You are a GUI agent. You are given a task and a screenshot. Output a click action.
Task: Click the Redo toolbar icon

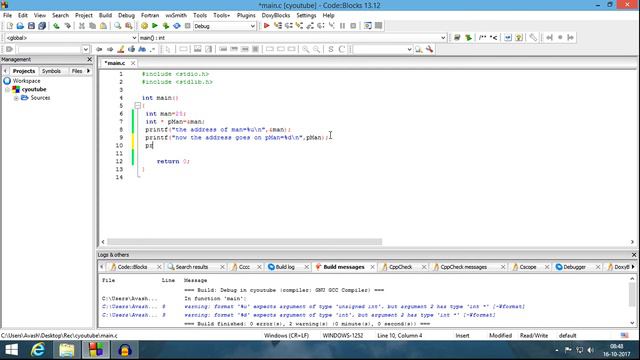pos(67,26)
